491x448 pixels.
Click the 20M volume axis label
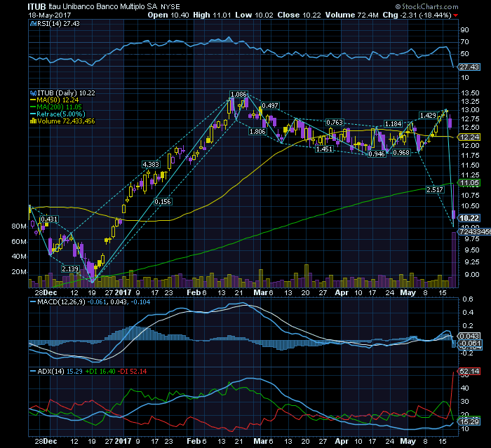point(19,272)
